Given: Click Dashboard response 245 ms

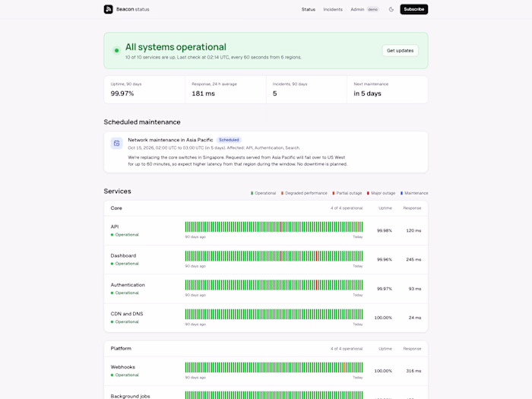Looking at the screenshot, I should (x=413, y=260).
